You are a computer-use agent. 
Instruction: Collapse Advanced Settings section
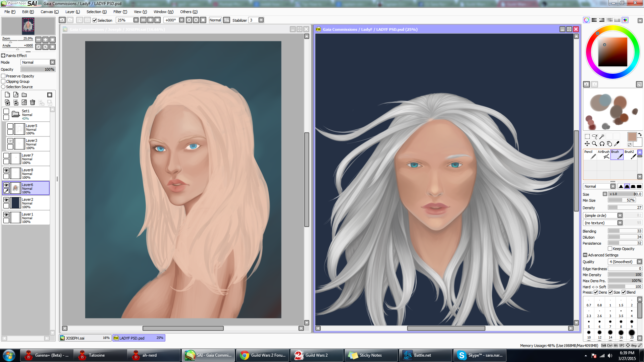pos(585,255)
